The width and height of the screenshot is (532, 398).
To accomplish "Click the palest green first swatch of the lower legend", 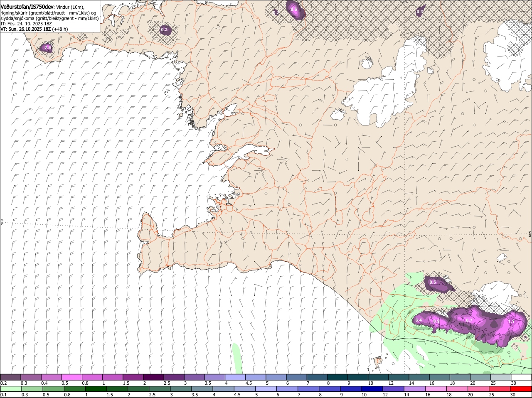I will pos(10,389).
